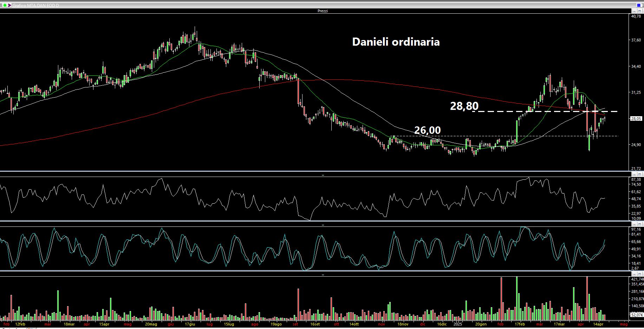Viewport: 644px width, 329px height.
Task: Minimize the Prezzi panel
Action: point(634,11)
